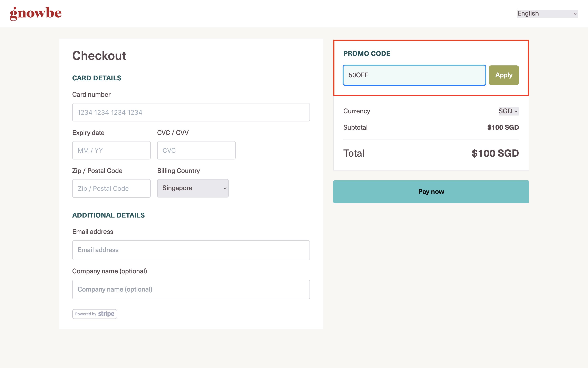Click the Billing Country label
The width and height of the screenshot is (588, 368).
click(179, 171)
